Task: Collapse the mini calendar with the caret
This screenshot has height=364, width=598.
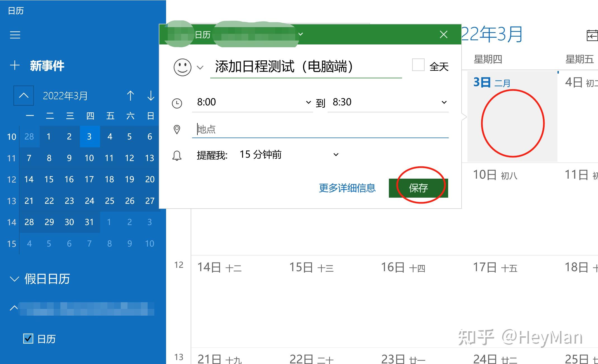Action: point(23,96)
